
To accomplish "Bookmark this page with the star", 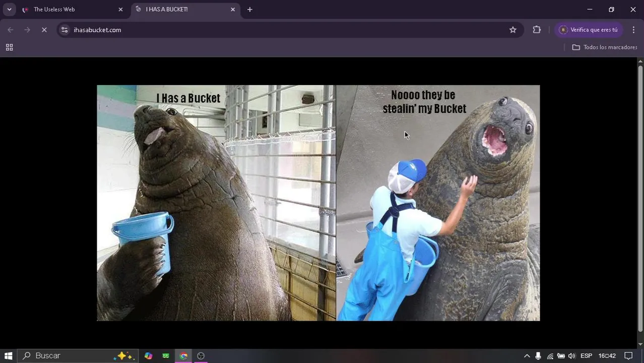I will tap(513, 30).
